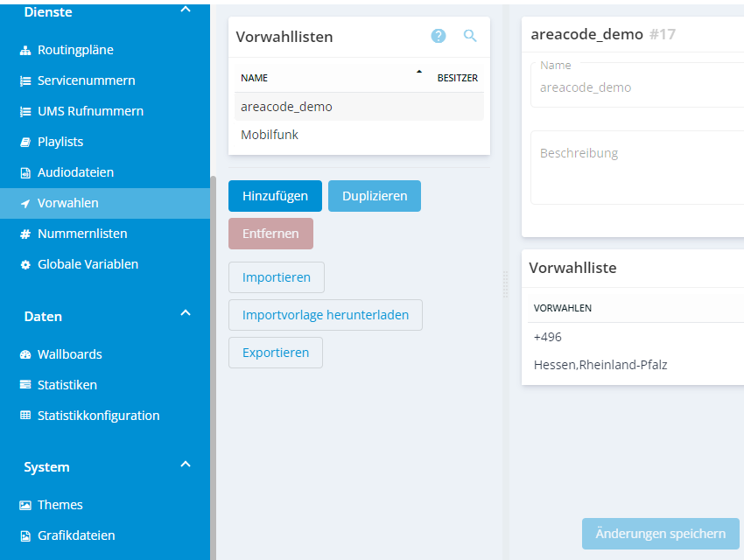Collapse the System section chevron
This screenshot has height=560, width=744.
[x=185, y=465]
